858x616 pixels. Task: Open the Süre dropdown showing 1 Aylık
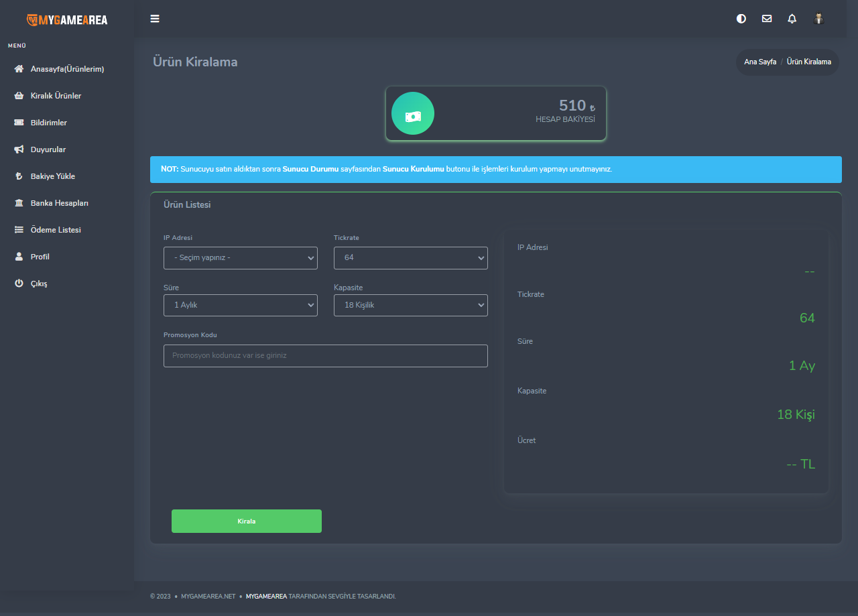click(241, 305)
